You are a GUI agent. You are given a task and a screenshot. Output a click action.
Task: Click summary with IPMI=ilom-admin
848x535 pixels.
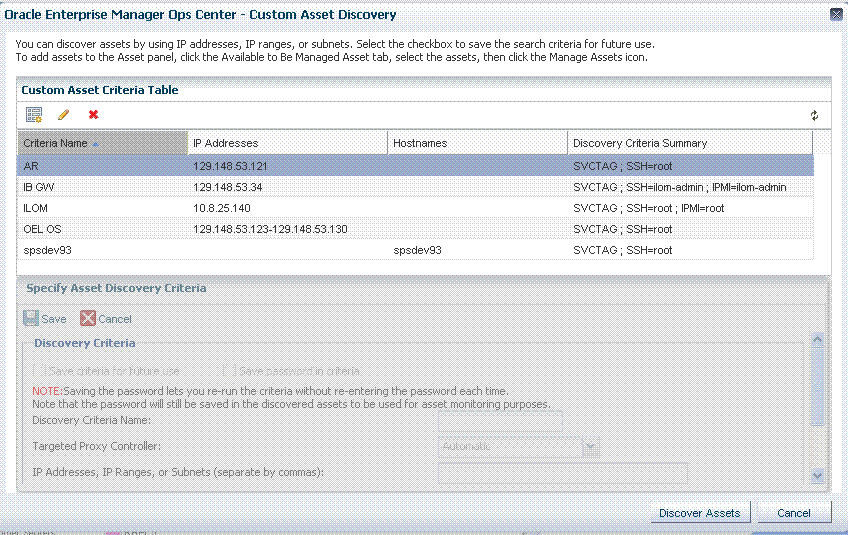[x=680, y=187]
